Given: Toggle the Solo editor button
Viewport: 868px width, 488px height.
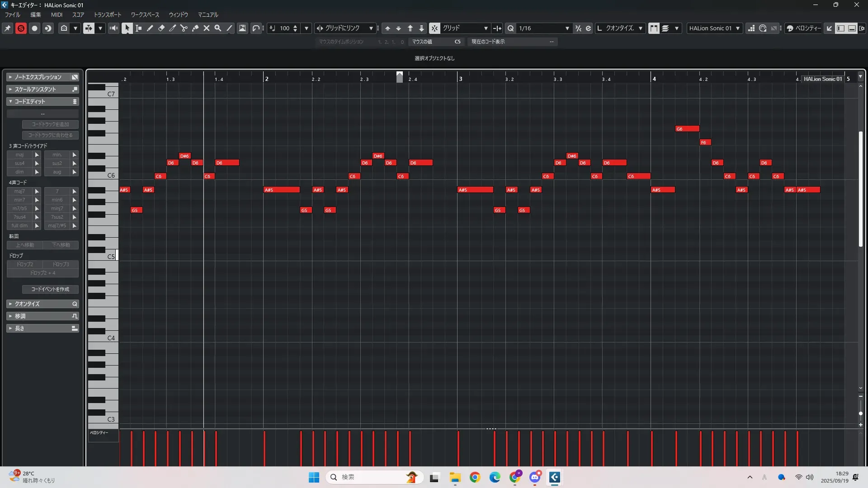Looking at the screenshot, I should coord(21,28).
